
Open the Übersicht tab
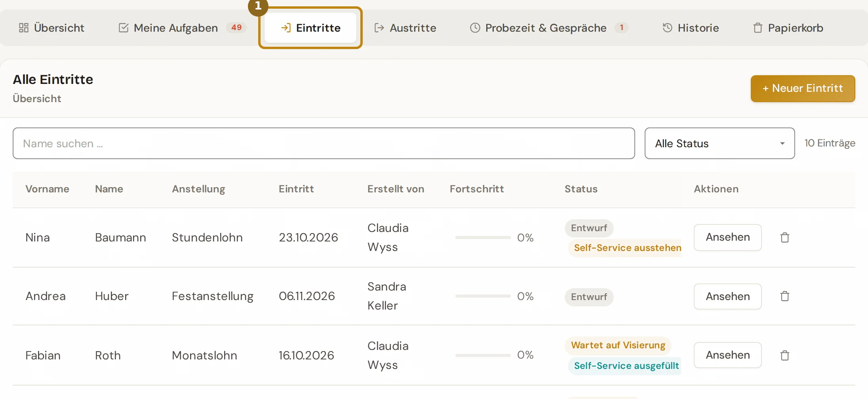(x=52, y=28)
